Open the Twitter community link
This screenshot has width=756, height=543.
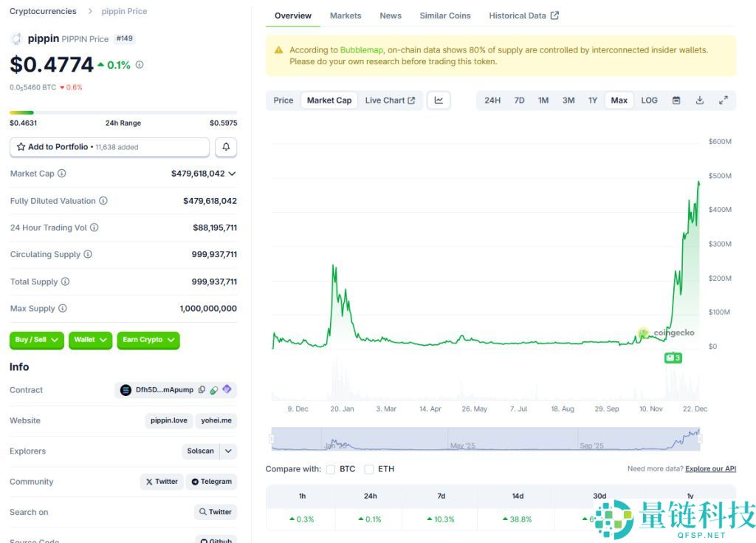[x=162, y=481]
